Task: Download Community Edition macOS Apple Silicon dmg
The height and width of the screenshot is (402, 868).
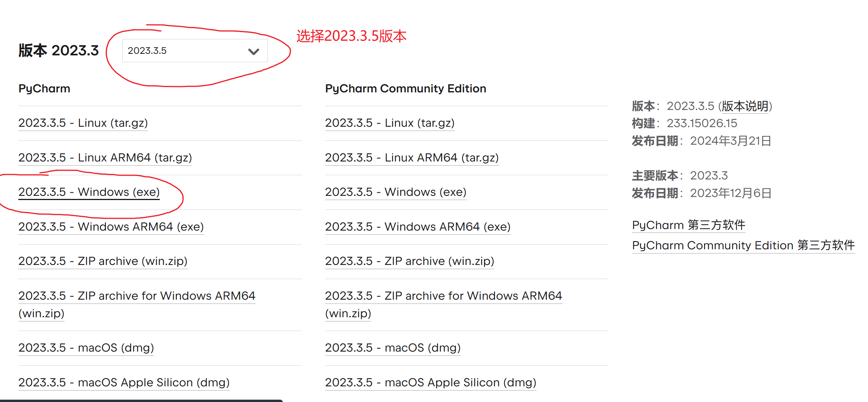Action: (x=430, y=382)
